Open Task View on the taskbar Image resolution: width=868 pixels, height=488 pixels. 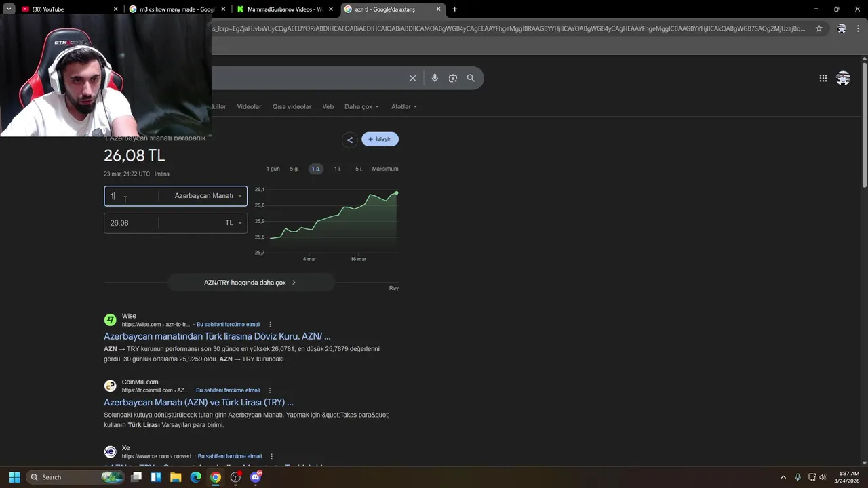pos(136,477)
